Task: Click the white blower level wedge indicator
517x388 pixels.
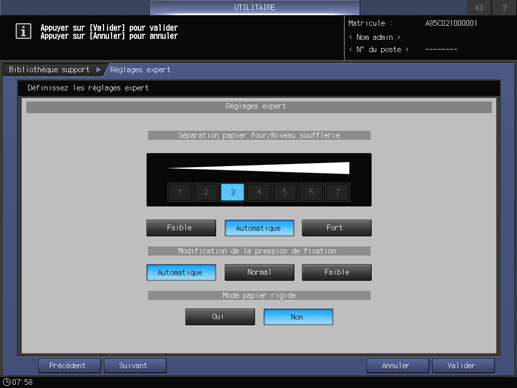Action: click(259, 168)
